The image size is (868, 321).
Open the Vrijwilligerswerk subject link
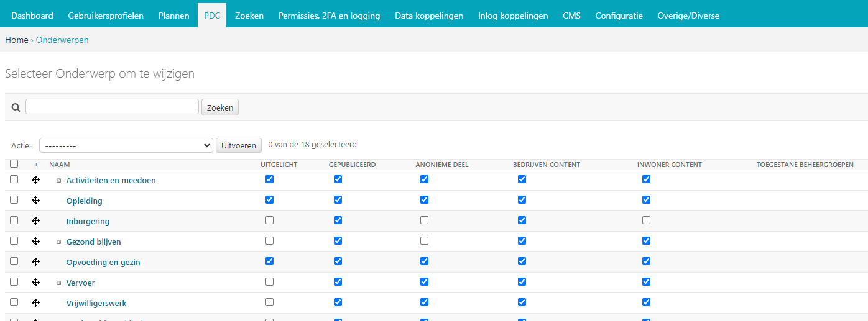96,304
